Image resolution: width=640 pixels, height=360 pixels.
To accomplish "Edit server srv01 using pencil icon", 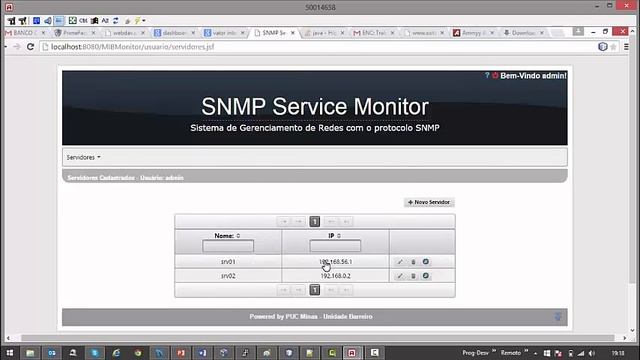I will (x=400, y=262).
